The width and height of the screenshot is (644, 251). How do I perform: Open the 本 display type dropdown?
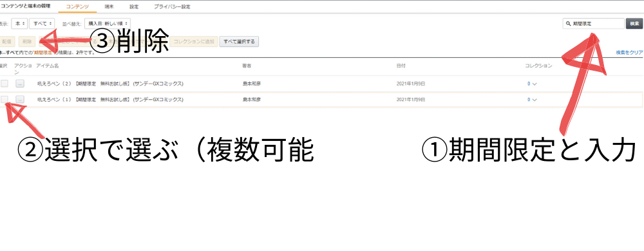[x=19, y=24]
